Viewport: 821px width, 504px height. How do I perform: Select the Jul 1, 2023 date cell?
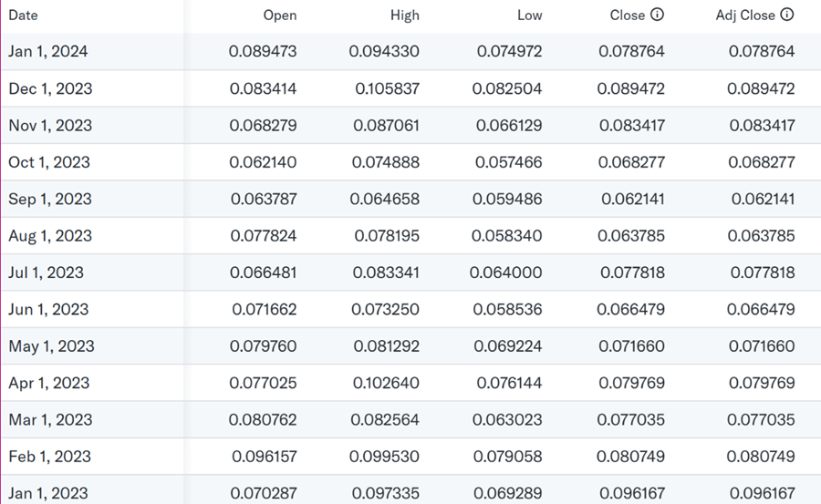point(47,273)
